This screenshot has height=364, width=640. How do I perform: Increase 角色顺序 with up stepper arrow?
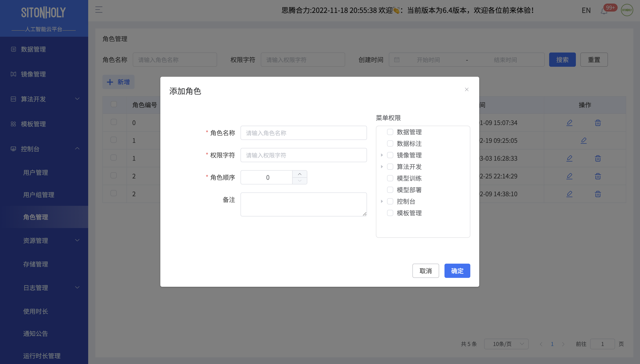(300, 174)
